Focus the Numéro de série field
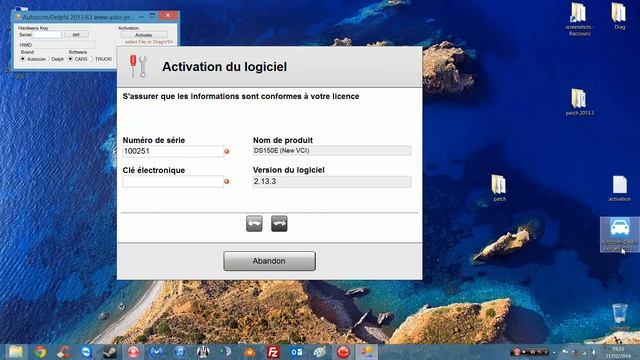Image resolution: width=640 pixels, height=360 pixels. click(173, 151)
